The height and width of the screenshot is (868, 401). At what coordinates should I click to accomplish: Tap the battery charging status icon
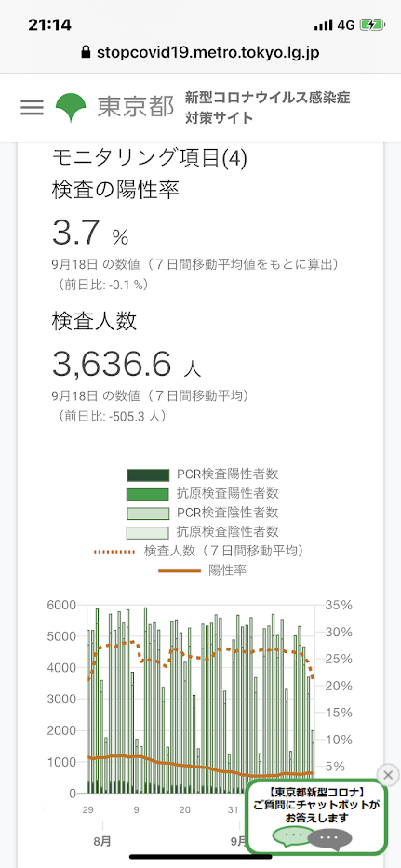tap(370, 25)
